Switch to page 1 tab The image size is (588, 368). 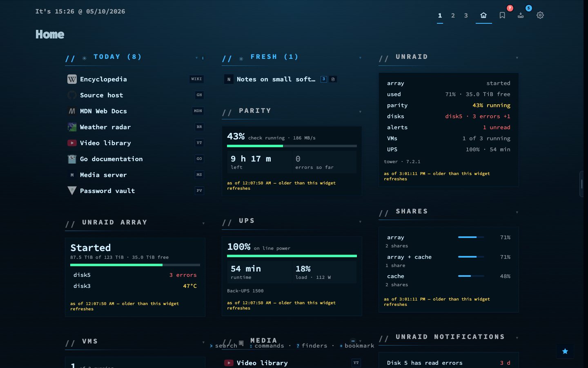pyautogui.click(x=440, y=16)
